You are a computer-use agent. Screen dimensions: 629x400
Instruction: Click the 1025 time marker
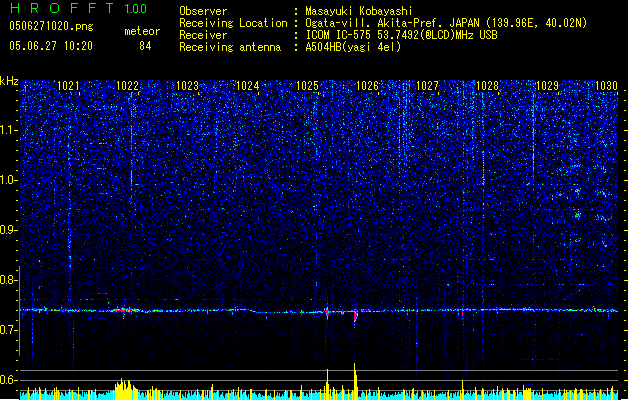[x=307, y=86]
